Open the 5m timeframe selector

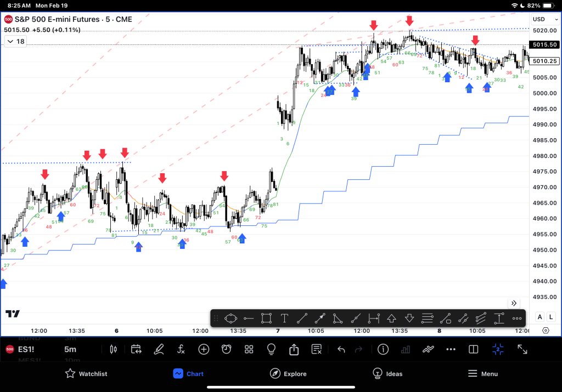70,349
